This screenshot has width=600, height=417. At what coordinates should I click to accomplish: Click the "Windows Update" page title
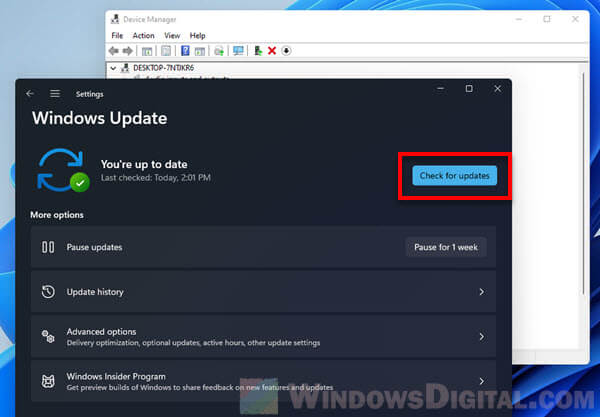[x=99, y=118]
